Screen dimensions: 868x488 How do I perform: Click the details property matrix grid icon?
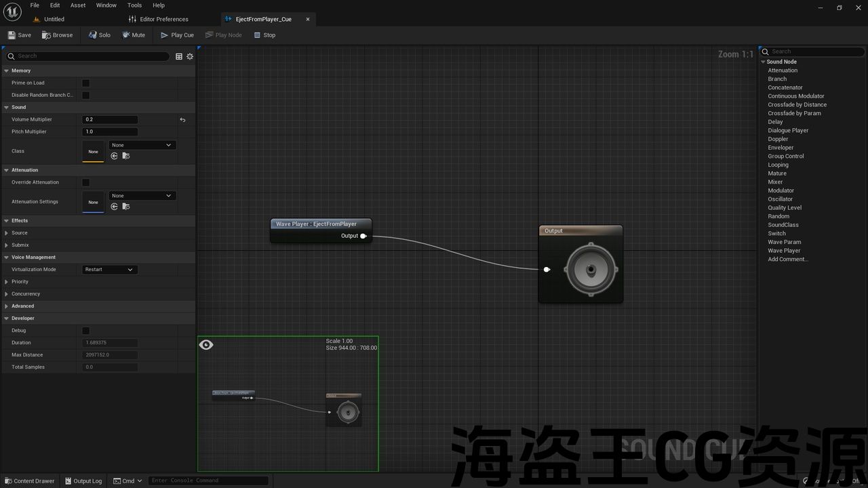[x=179, y=56]
